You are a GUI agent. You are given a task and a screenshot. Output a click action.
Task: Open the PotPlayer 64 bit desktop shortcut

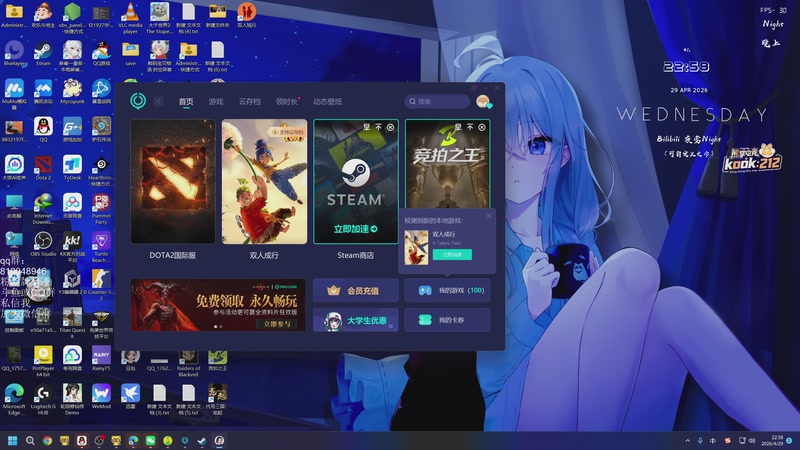43,361
